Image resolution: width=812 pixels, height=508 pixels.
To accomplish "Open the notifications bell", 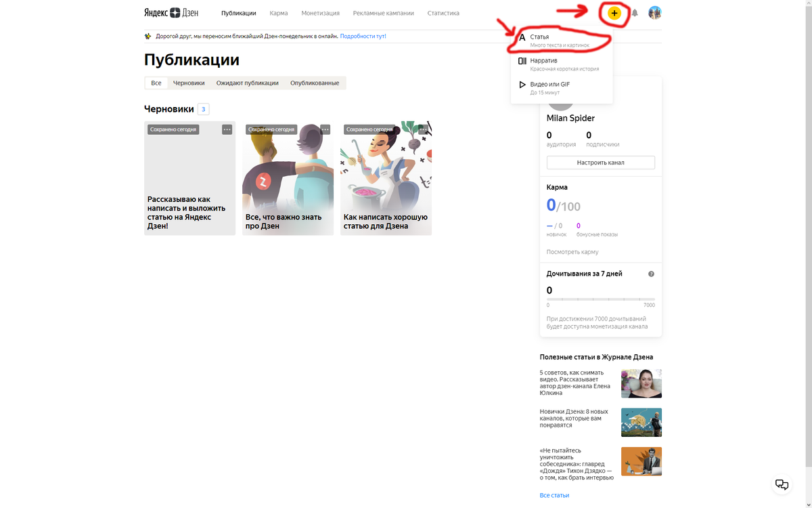I will click(635, 13).
